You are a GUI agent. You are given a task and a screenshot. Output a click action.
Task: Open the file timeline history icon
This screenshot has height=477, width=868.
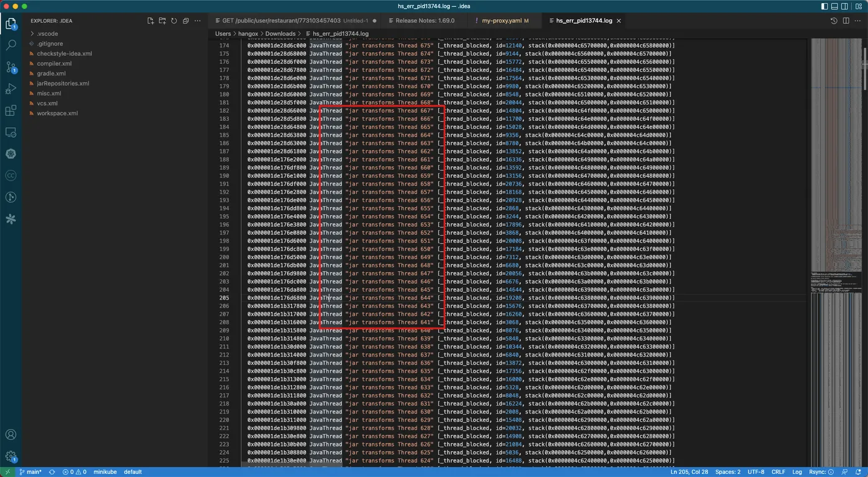[835, 20]
